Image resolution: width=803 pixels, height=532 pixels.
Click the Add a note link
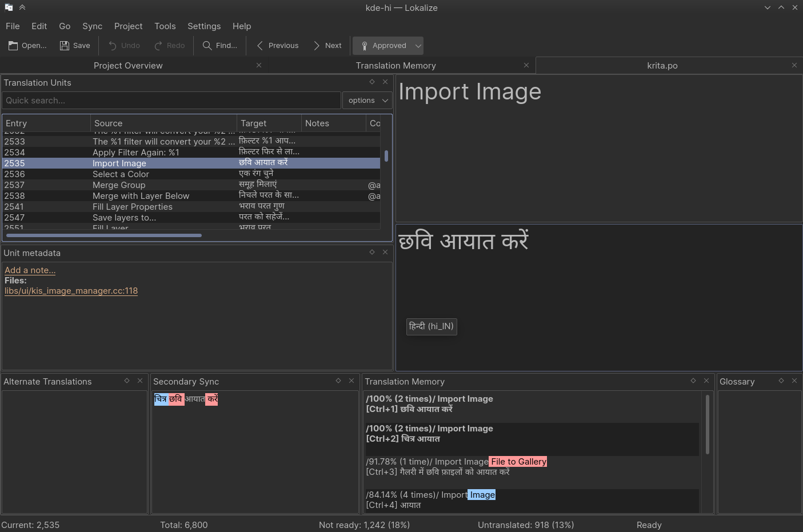pyautogui.click(x=30, y=270)
